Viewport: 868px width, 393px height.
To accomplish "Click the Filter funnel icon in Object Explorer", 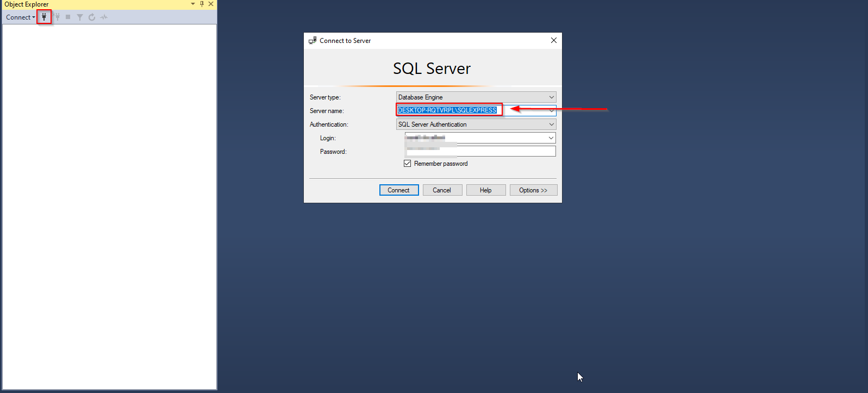I will pos(80,17).
